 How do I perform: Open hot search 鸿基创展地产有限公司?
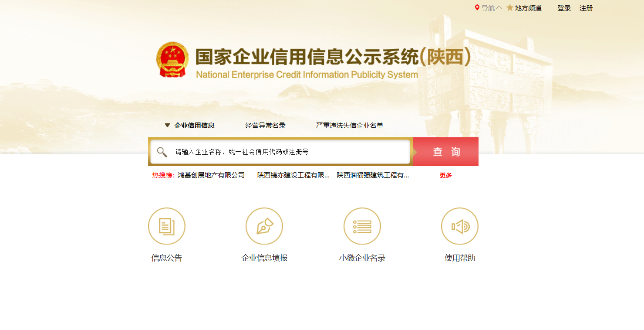211,175
